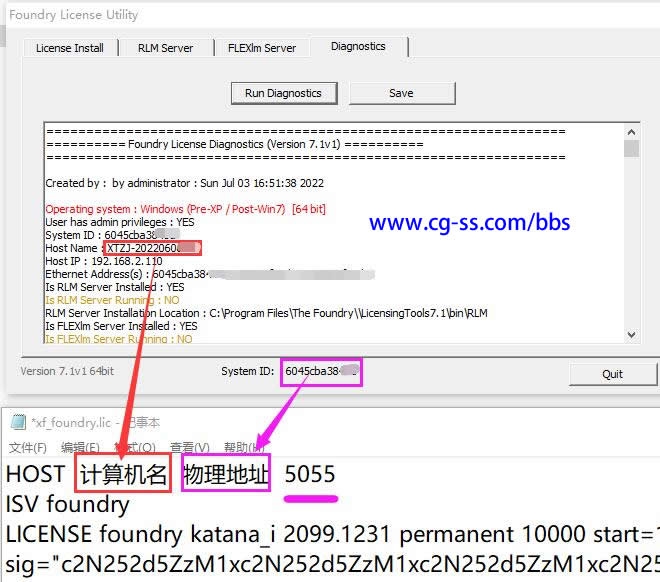
Task: Open the 查看(V) menu in Notepad
Action: tap(189, 447)
